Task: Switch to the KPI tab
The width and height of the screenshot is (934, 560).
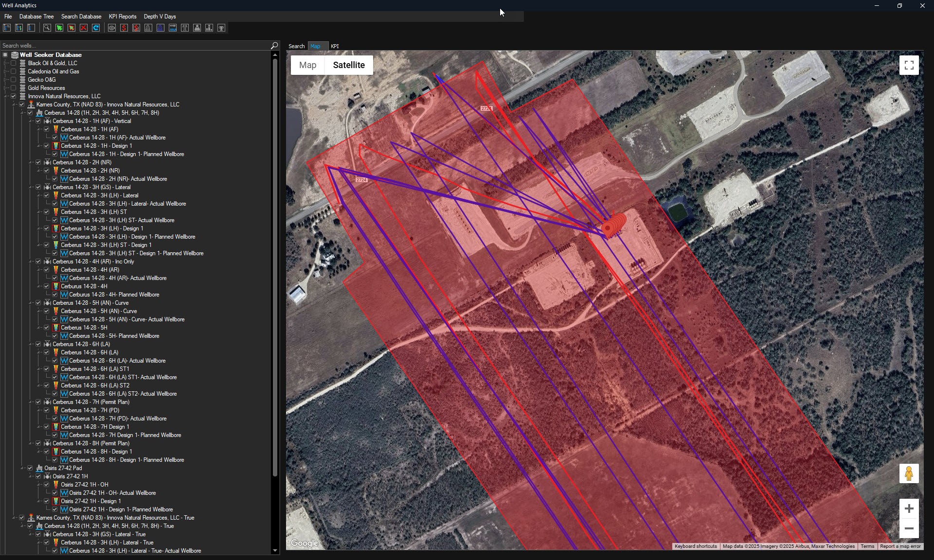Action: click(335, 46)
